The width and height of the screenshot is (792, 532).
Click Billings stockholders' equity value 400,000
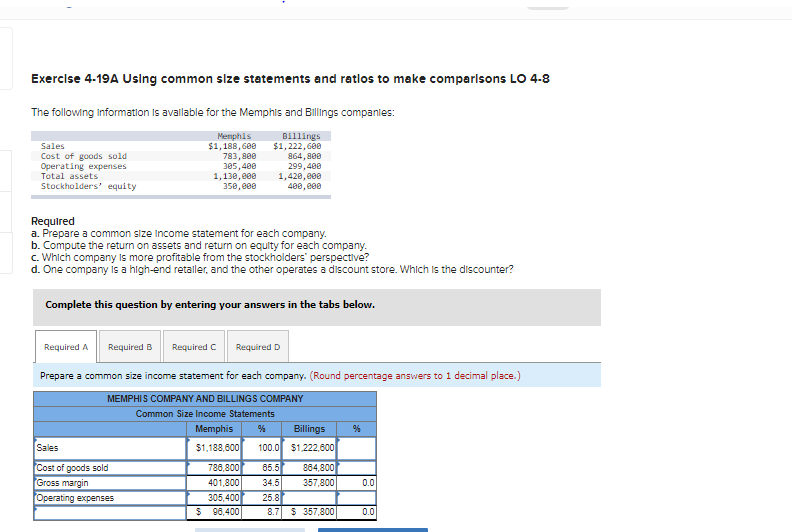coord(304,186)
